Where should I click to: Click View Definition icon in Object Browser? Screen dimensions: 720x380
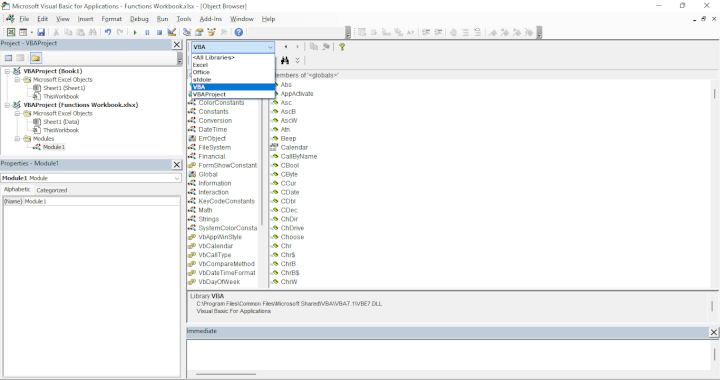(x=326, y=47)
